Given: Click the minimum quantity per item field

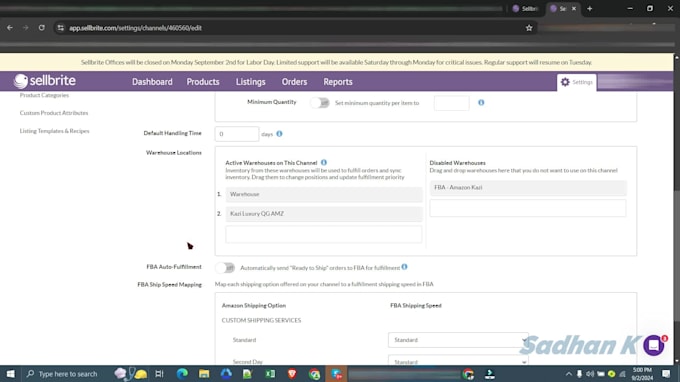Looking at the screenshot, I should click(x=451, y=103).
